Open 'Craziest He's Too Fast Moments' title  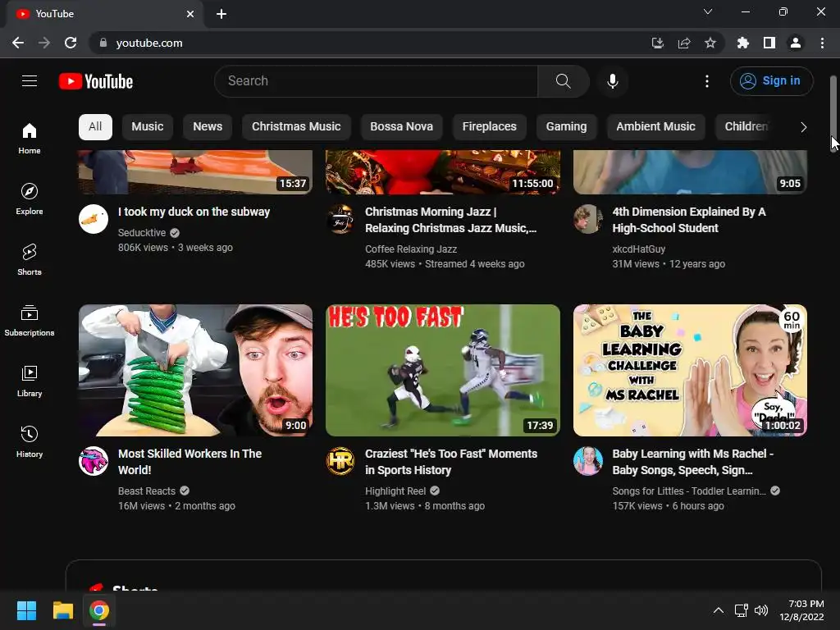[451, 462]
